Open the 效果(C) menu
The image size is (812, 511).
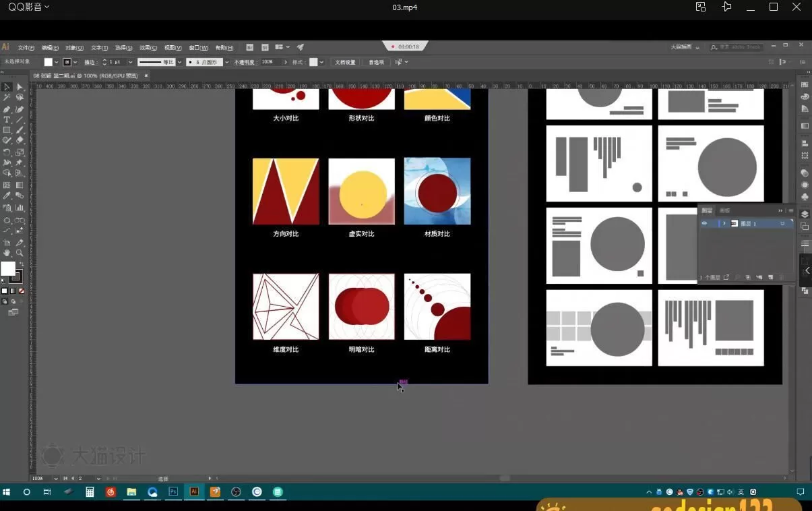[148, 48]
